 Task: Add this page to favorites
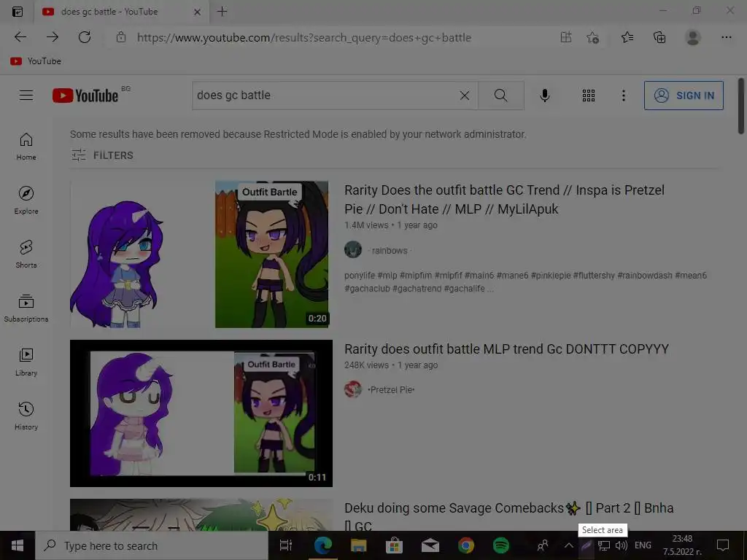coord(592,37)
